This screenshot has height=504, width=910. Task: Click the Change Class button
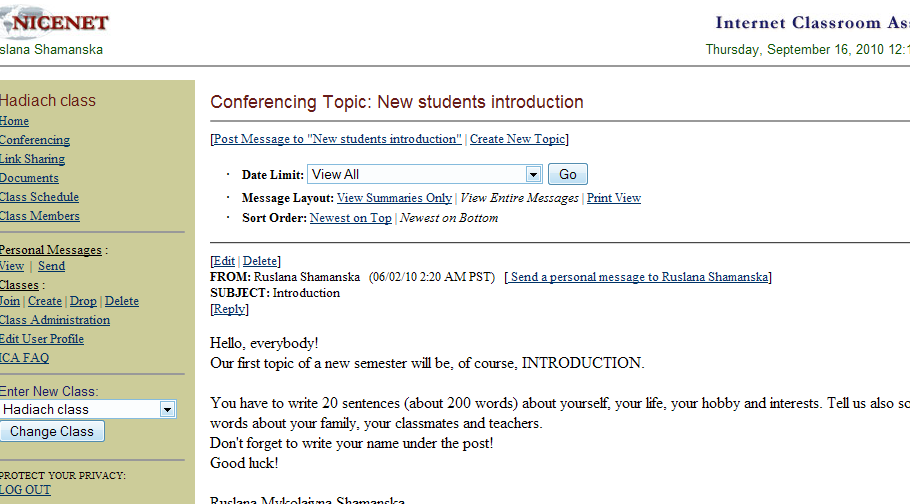(x=52, y=431)
